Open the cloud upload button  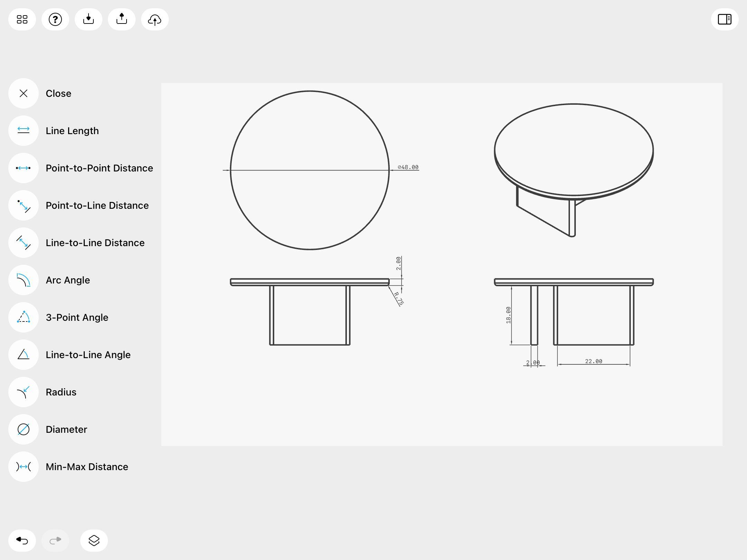point(155,19)
